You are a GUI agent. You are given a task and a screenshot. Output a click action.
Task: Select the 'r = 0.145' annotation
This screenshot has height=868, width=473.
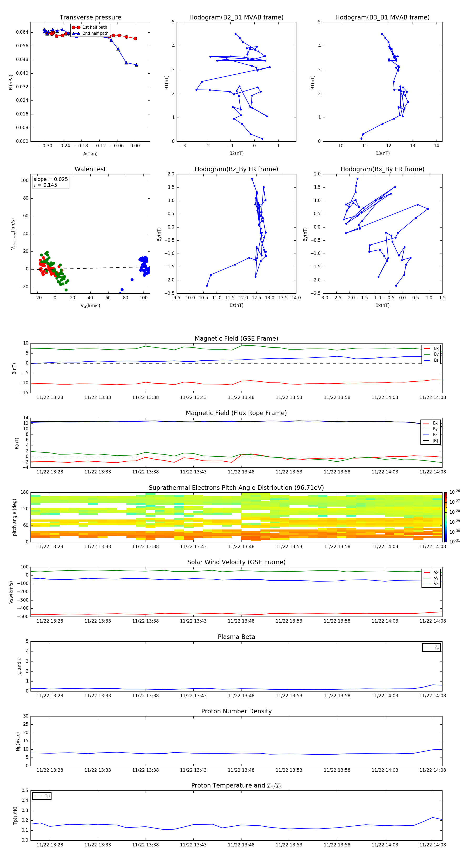[45, 185]
